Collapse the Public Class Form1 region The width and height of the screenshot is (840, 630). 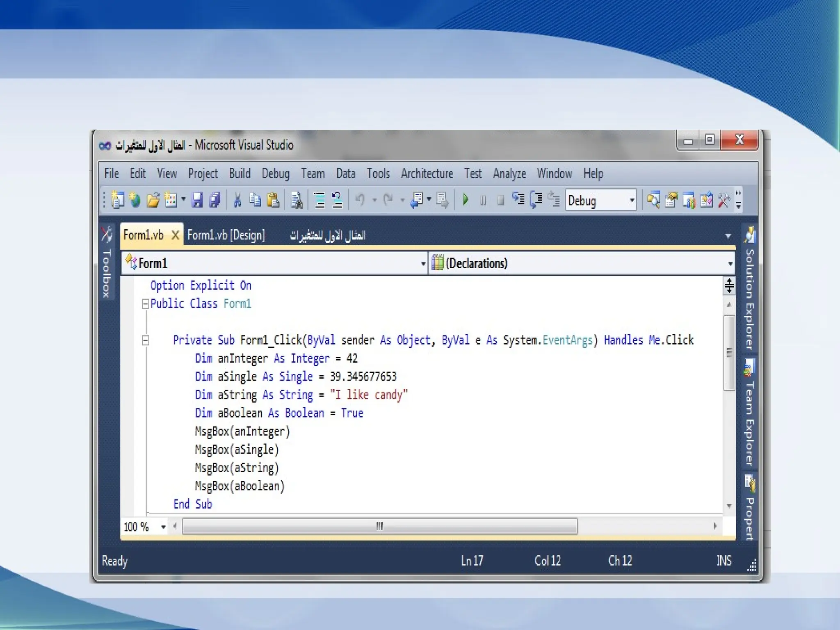tap(145, 304)
